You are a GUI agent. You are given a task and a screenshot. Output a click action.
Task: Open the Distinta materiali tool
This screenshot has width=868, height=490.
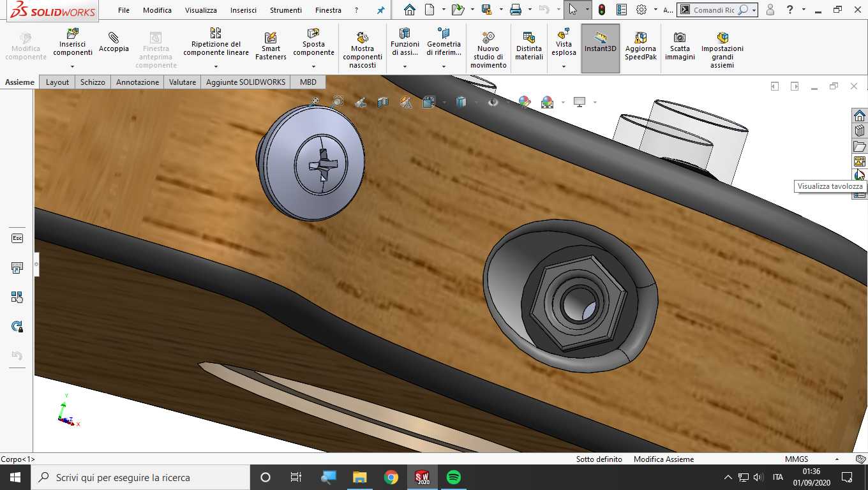pos(528,46)
